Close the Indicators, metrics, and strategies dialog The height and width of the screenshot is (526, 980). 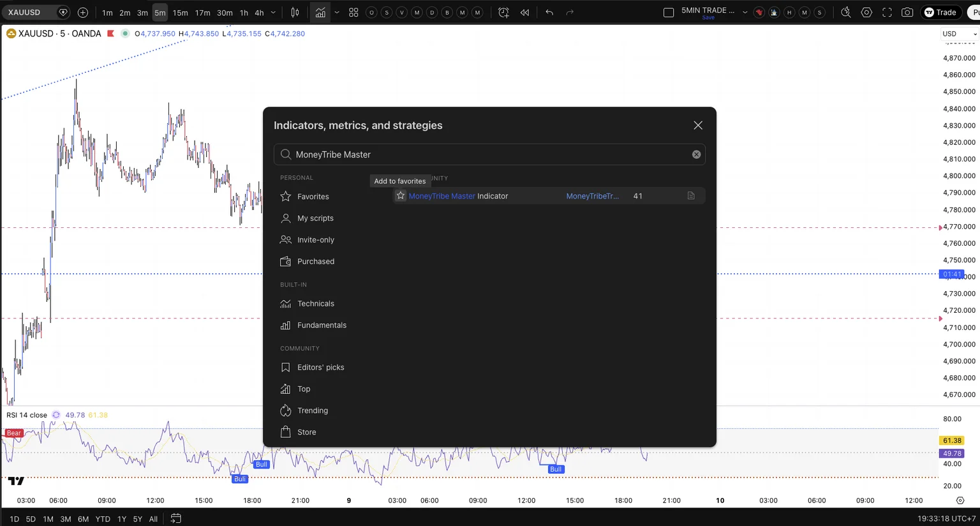pyautogui.click(x=698, y=125)
